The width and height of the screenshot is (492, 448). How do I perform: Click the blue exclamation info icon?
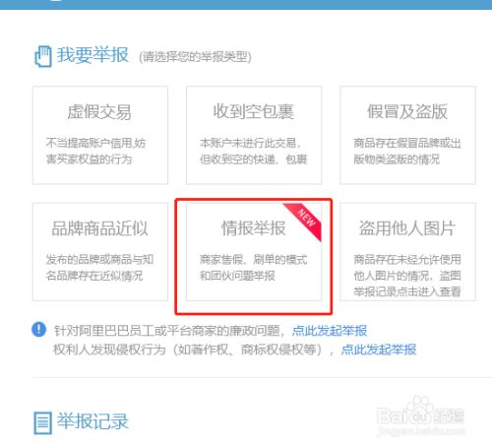(x=38, y=329)
